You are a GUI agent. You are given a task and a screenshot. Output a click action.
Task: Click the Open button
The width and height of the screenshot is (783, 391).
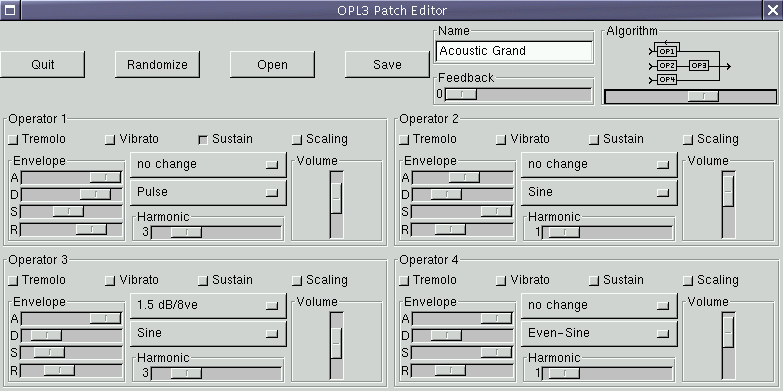pyautogui.click(x=272, y=64)
